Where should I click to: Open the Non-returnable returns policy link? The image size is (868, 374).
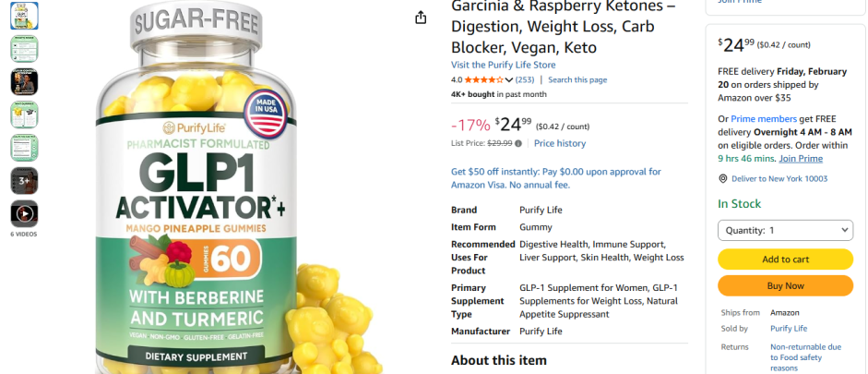(804, 357)
